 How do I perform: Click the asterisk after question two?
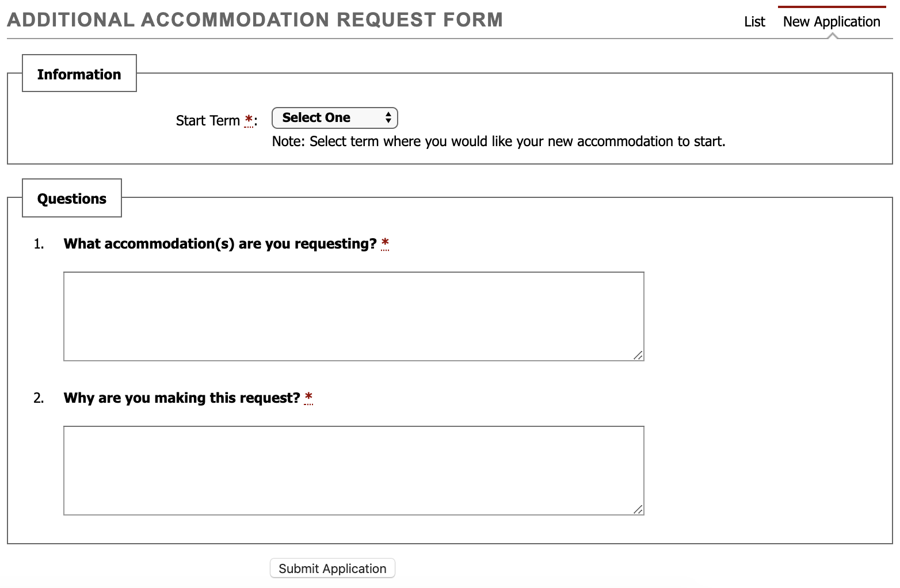click(308, 396)
